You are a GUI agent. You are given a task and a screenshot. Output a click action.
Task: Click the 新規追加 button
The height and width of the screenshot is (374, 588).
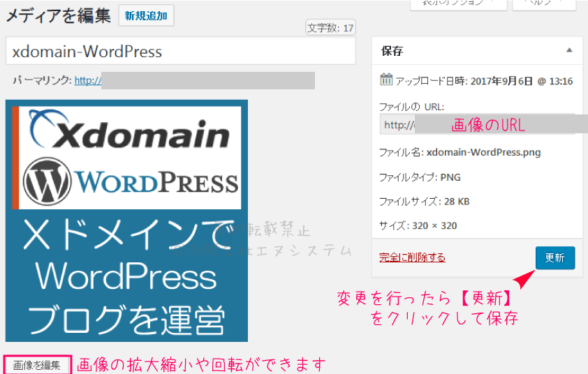coord(146,16)
